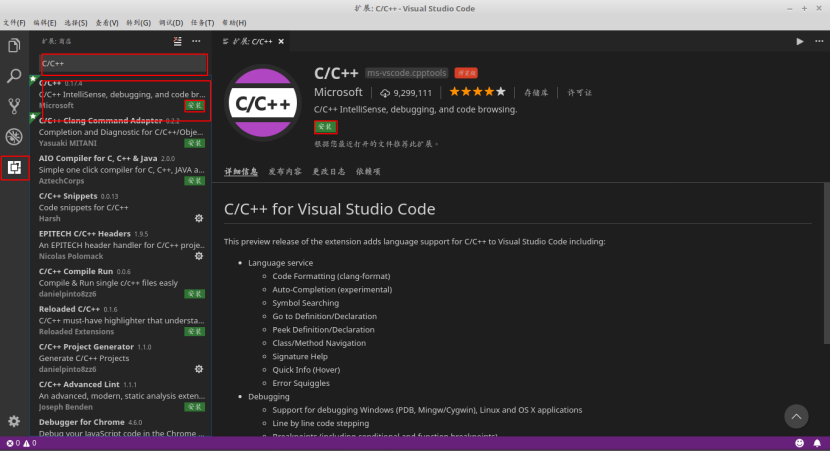Install C/C++ Compile Run extension
This screenshot has height=452, width=830.
tap(195, 294)
